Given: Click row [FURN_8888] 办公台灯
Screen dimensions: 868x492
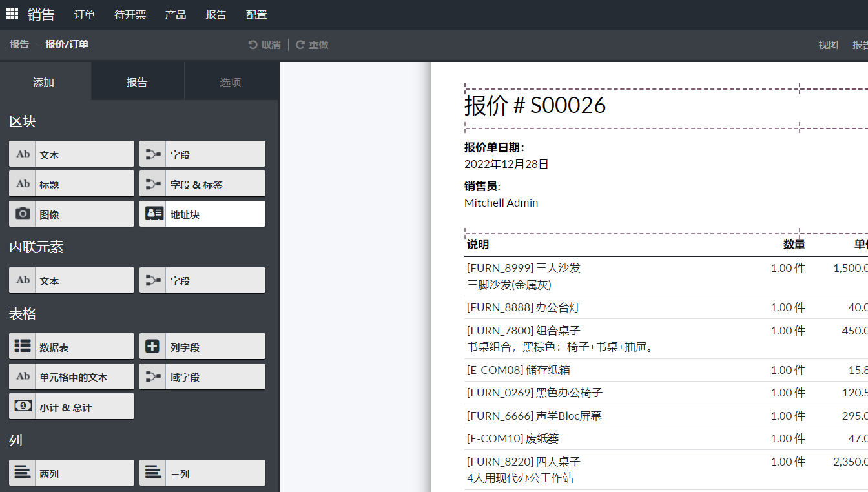Looking at the screenshot, I should [x=523, y=307].
